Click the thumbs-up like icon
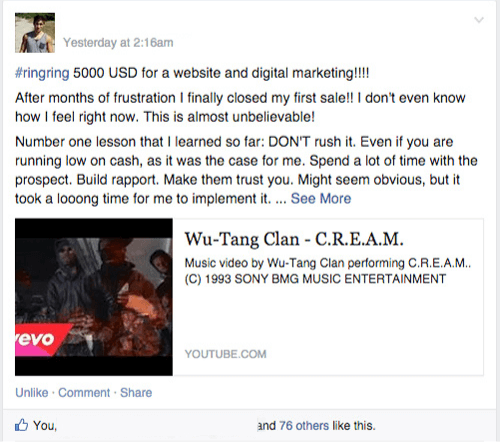 click(x=22, y=425)
